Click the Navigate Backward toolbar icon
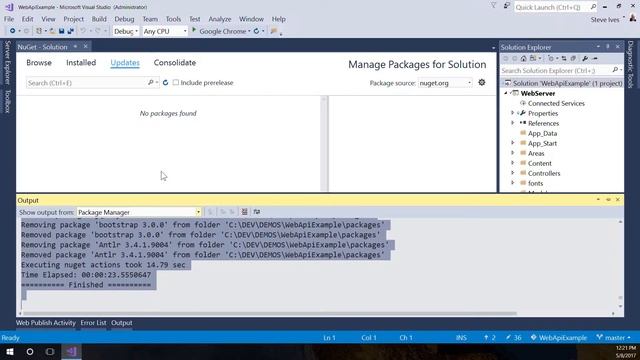Image resolution: width=640 pixels, height=360 pixels. (x=13, y=31)
